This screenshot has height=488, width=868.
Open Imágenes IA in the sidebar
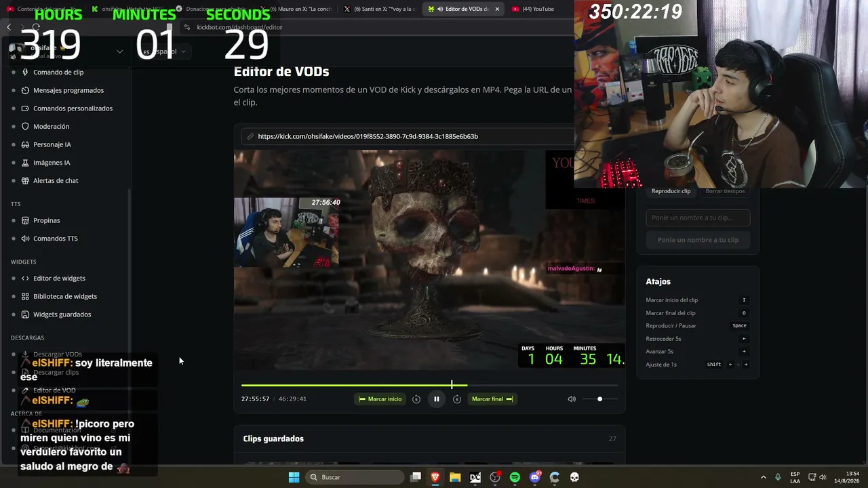point(52,163)
